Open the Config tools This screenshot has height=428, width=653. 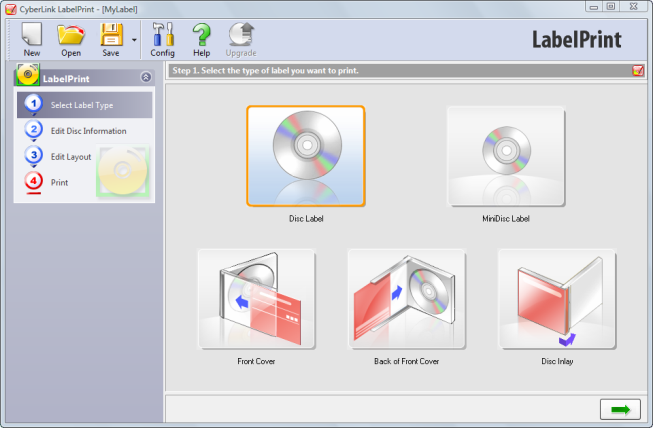[162, 40]
